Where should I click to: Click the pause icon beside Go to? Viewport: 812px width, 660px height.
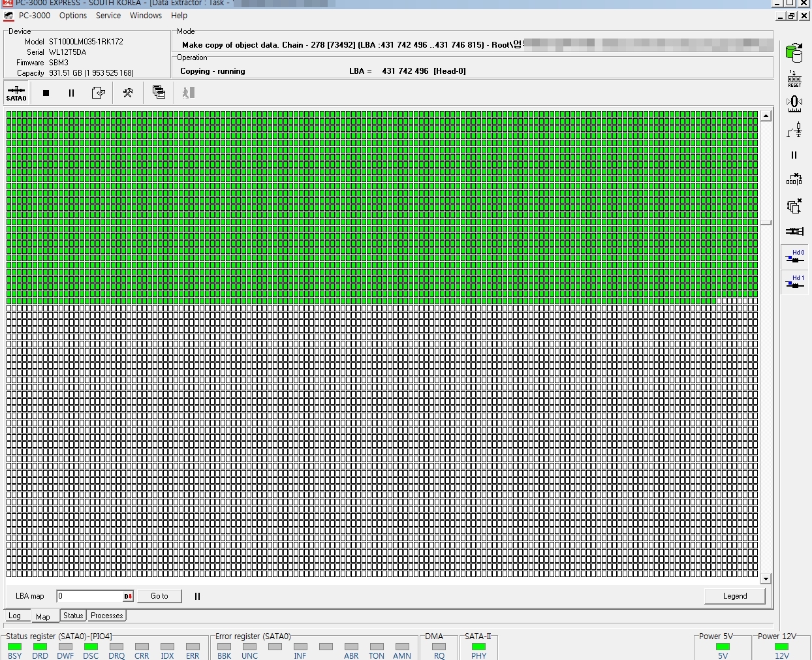(197, 596)
